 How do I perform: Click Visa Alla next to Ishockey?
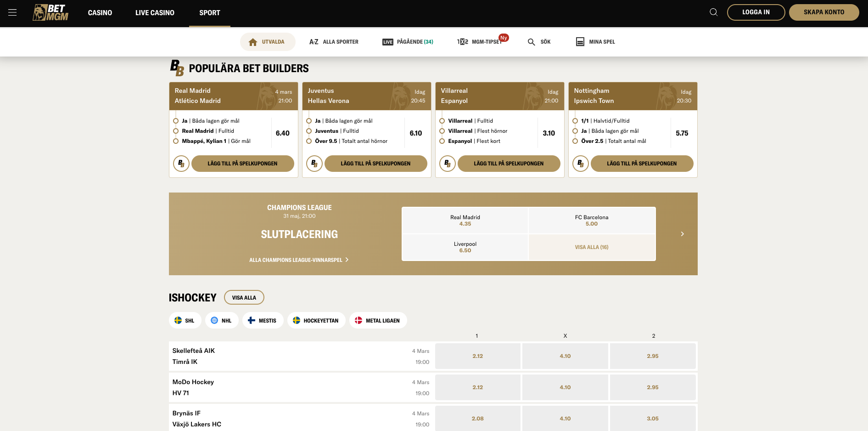click(x=244, y=297)
